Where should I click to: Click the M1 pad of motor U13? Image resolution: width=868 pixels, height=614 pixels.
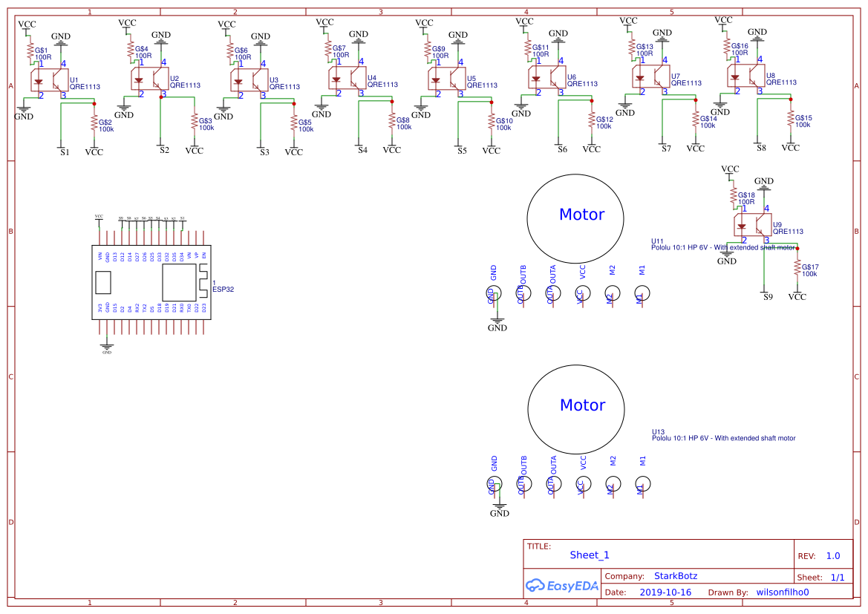pos(643,483)
